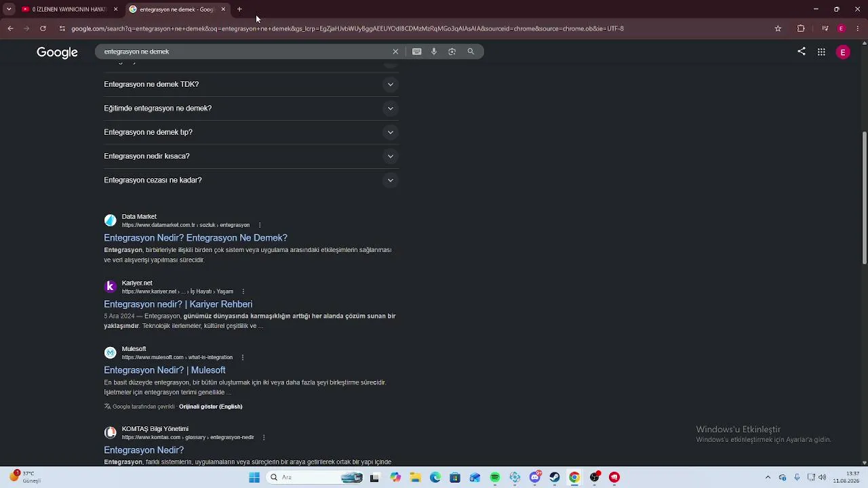Open the clock and date showing 13:37
Screen dimensions: 868x488
(847, 477)
